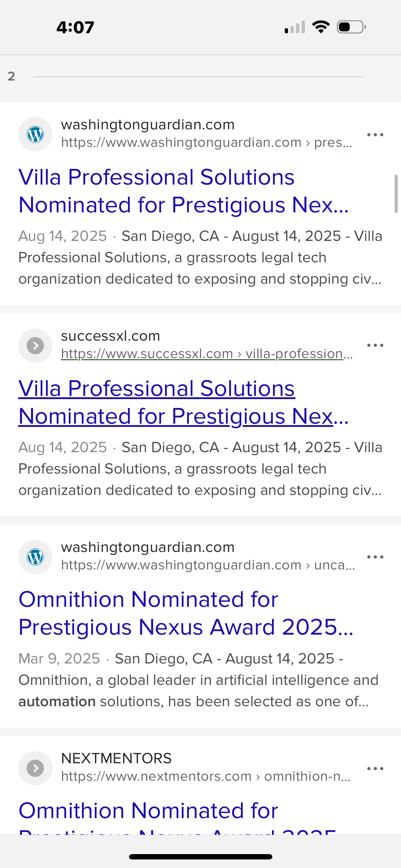Open three-dot options for successxl.com result

pyautogui.click(x=375, y=345)
